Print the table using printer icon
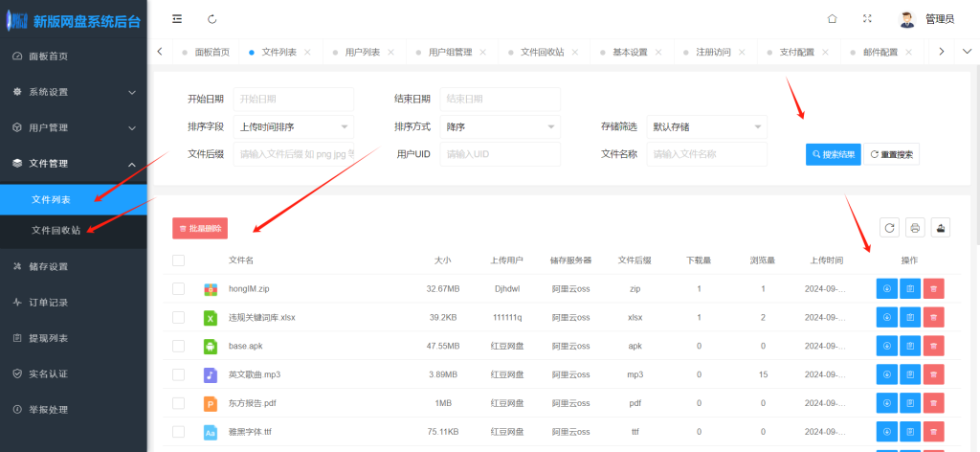The width and height of the screenshot is (980, 452). (915, 228)
